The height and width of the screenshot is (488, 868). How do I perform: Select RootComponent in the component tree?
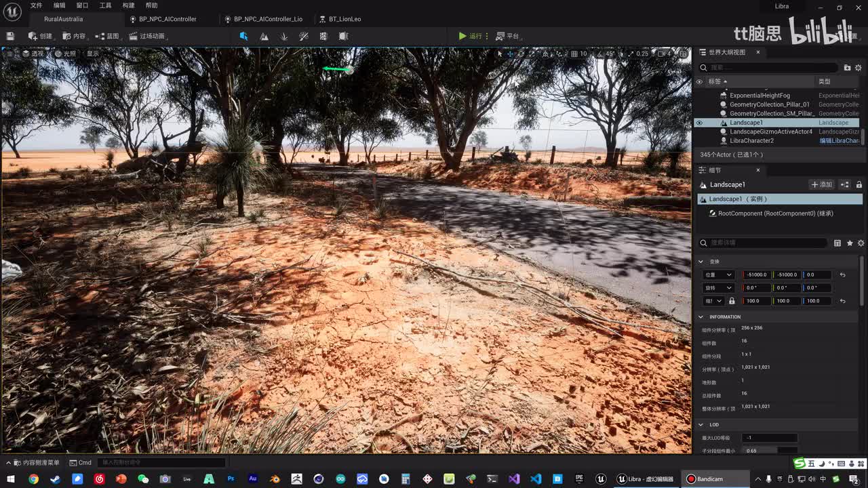click(x=775, y=213)
